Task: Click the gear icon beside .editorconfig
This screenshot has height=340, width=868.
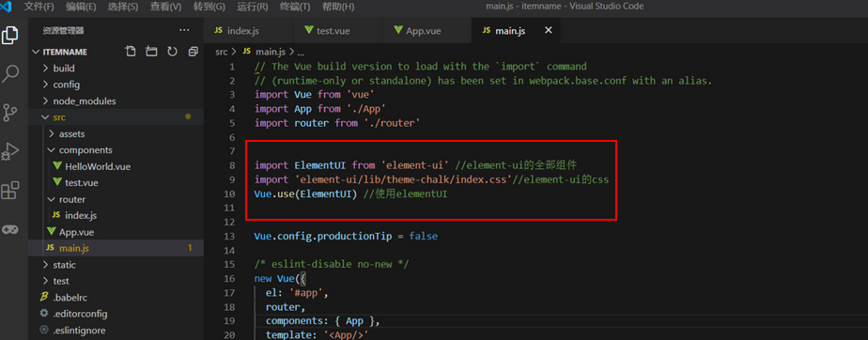Action: [44, 314]
